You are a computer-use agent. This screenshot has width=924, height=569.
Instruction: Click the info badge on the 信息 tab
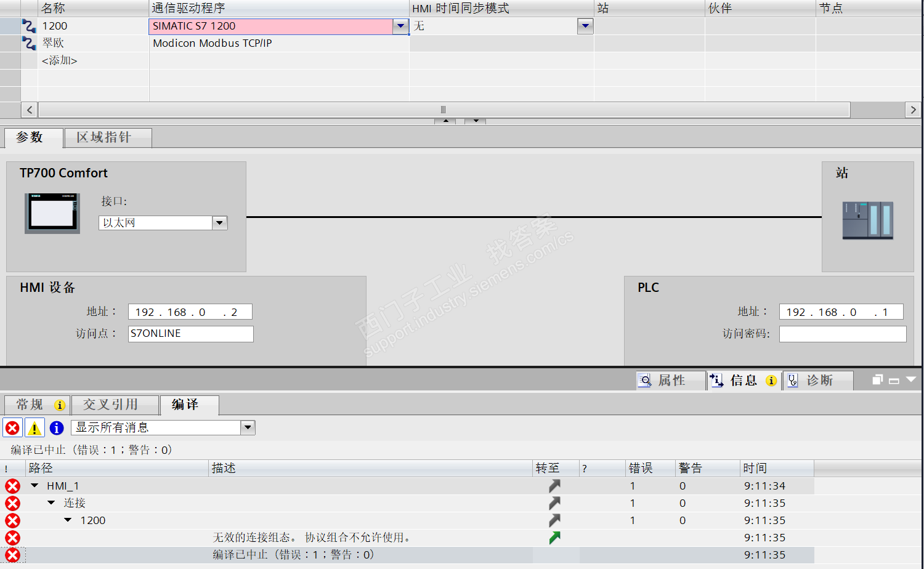click(771, 381)
